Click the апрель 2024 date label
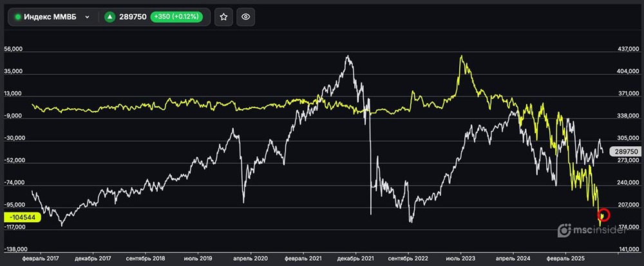The image size is (644, 266). point(513,259)
